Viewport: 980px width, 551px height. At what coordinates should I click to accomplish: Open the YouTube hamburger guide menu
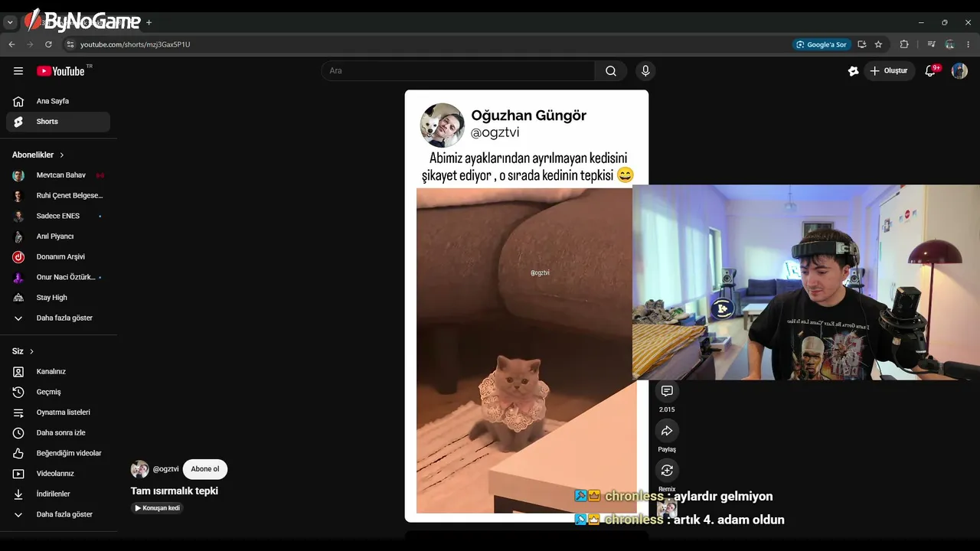(x=18, y=71)
